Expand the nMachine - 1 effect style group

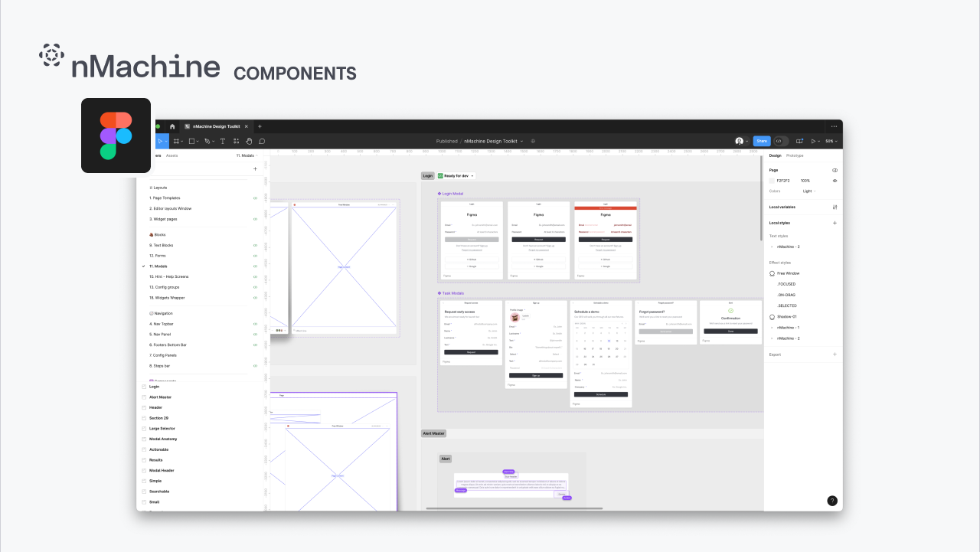pos(772,327)
